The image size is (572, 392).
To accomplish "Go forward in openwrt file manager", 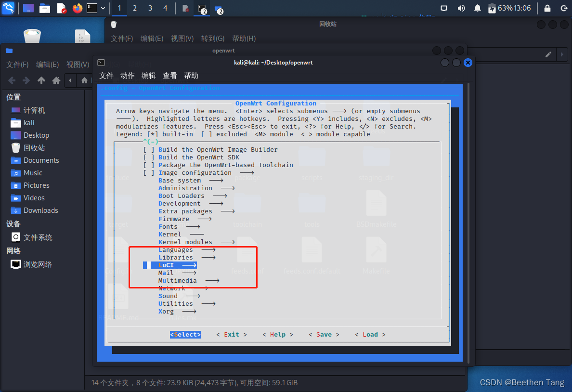I will coord(26,80).
